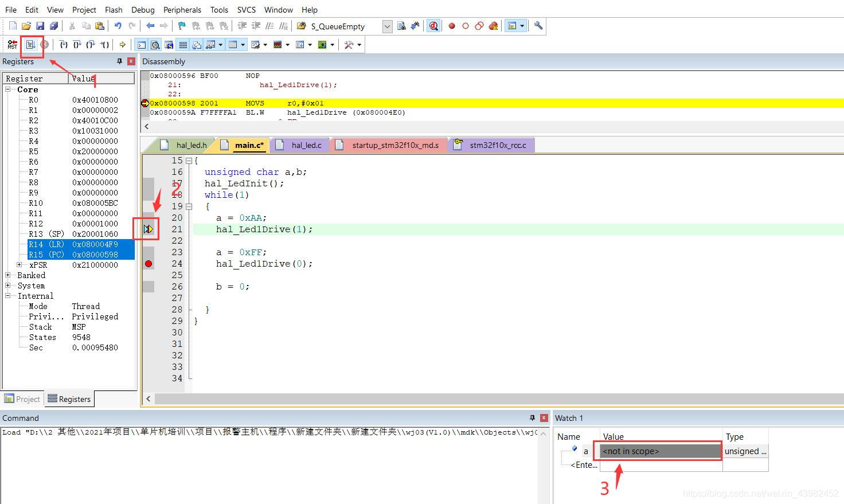Open the SVCS menu
The height and width of the screenshot is (504, 844).
247,10
